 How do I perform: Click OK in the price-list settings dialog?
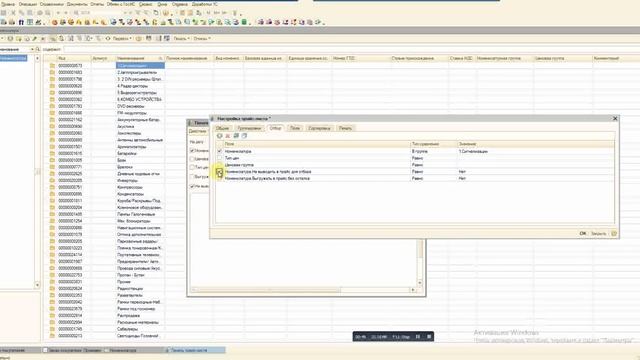point(583,233)
